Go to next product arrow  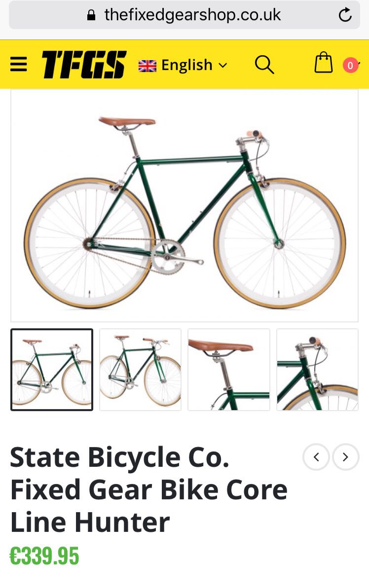pos(345,457)
